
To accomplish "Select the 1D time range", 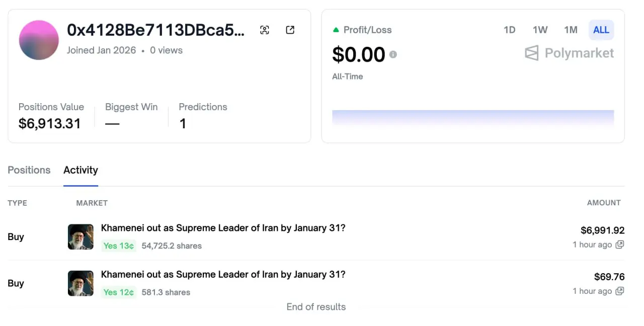I will [x=509, y=30].
